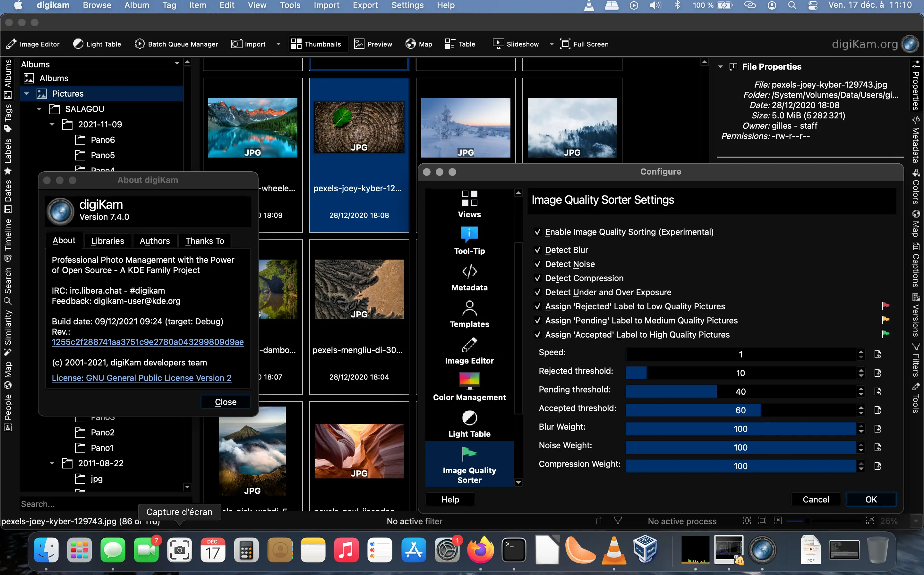The height and width of the screenshot is (575, 924).
Task: Open the Color Management settings page
Action: pyautogui.click(x=469, y=386)
